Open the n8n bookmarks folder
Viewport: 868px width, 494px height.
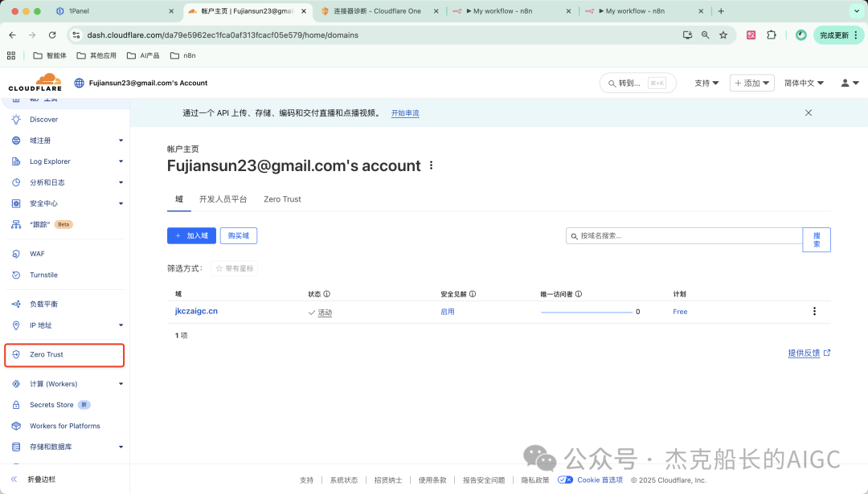pos(182,55)
